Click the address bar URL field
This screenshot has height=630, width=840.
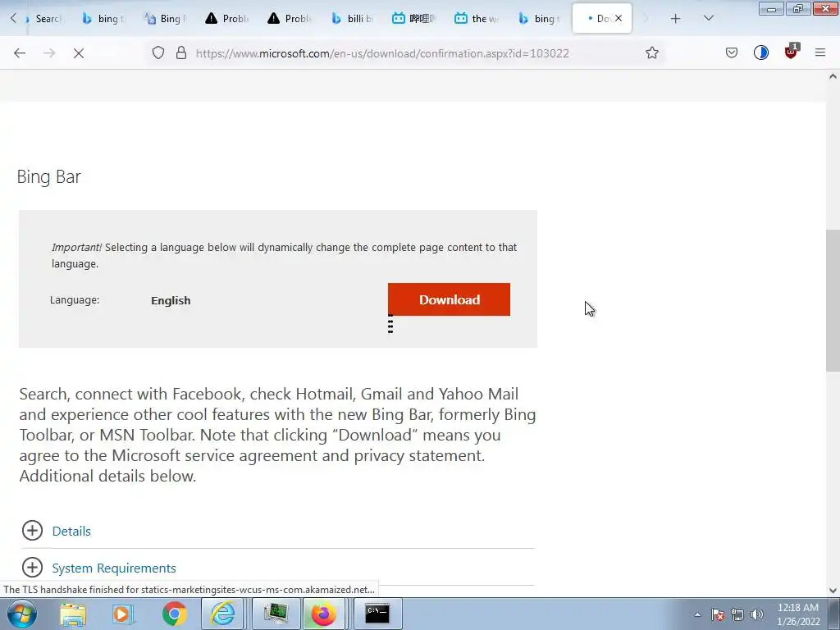407,53
